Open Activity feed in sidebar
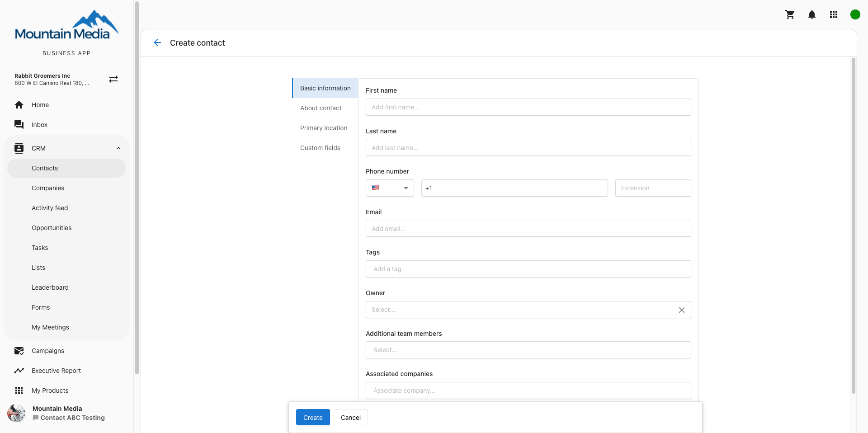The height and width of the screenshot is (433, 868). click(66, 208)
